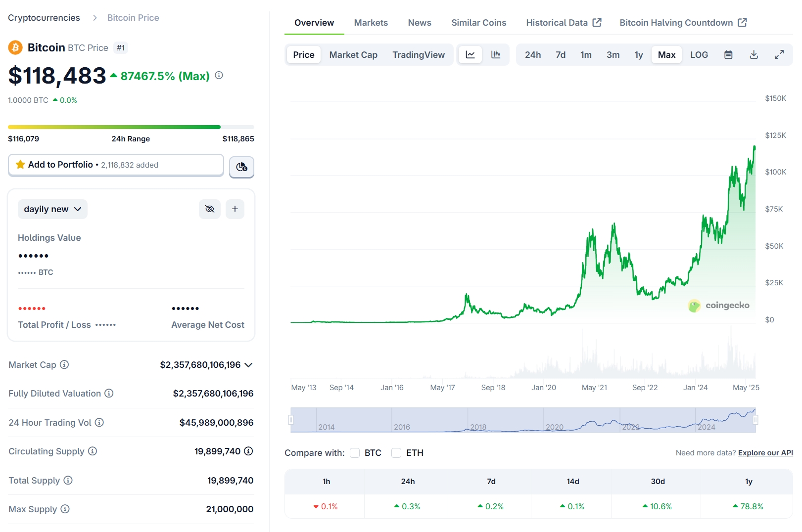
Task: Switch chart to Market Cap view
Action: [353, 55]
